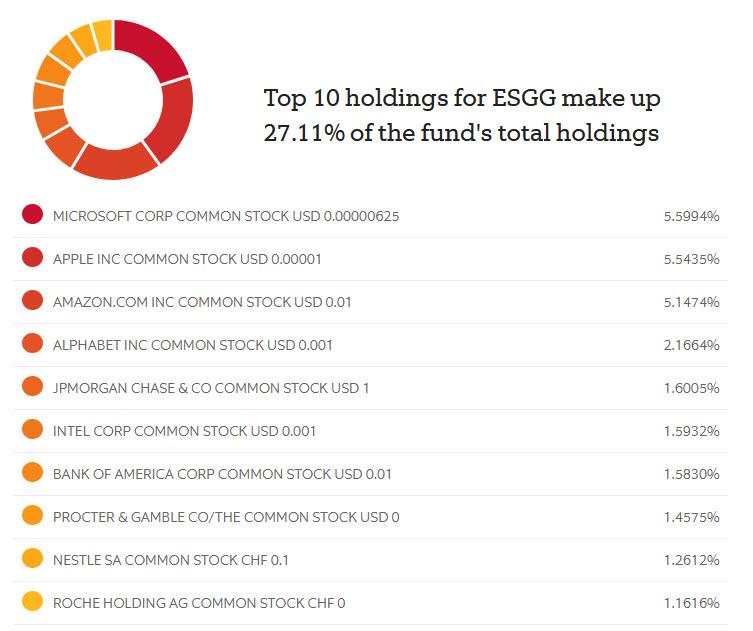Click the Bank of America color dot

click(x=32, y=473)
